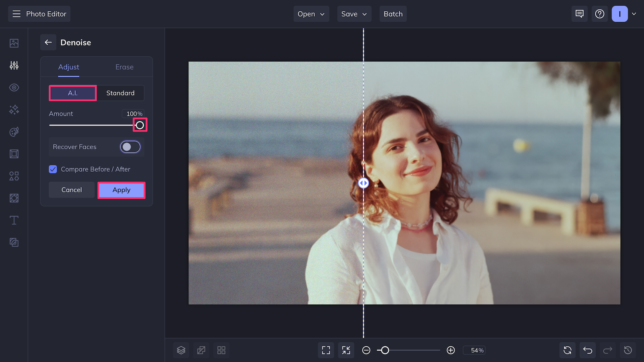Open the edit History clock icon
Viewport: 644px width, 362px height.
[x=628, y=350]
